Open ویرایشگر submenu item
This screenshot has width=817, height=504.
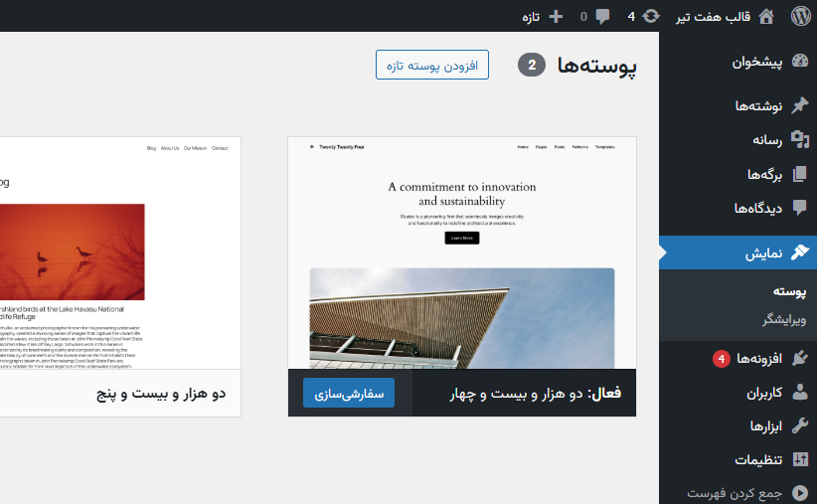pyautogui.click(x=784, y=319)
